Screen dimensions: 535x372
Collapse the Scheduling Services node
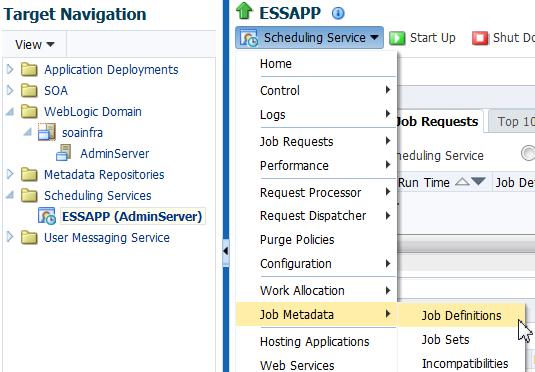tap(10, 196)
